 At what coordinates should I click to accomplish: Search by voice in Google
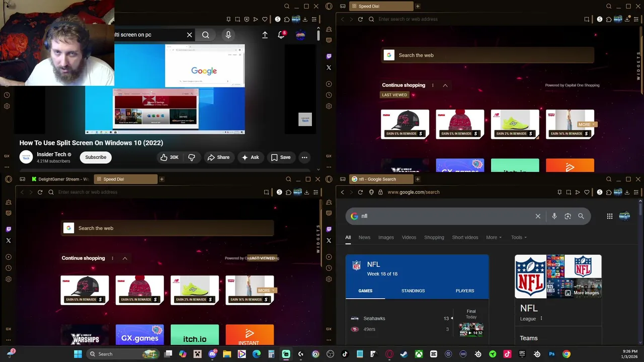(x=554, y=216)
